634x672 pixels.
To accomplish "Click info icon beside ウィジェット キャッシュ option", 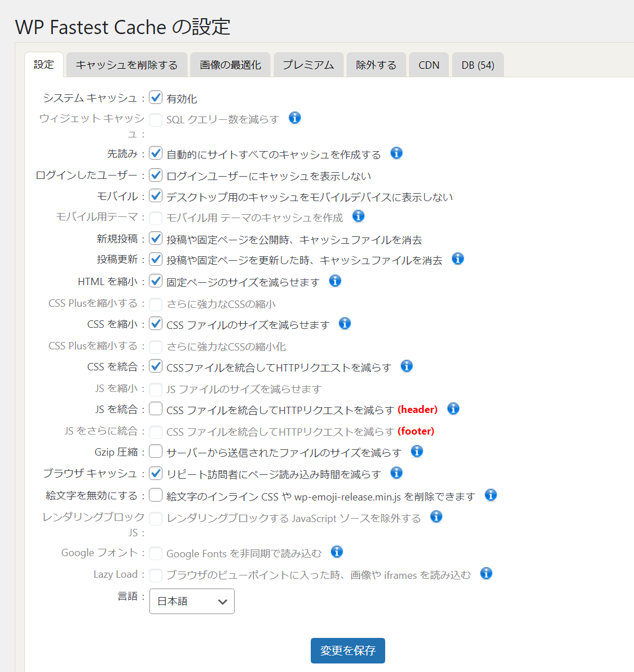I will point(295,118).
